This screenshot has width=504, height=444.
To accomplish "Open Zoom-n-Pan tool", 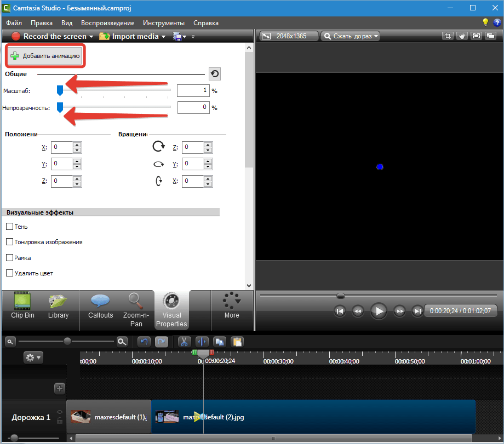I will [136, 309].
